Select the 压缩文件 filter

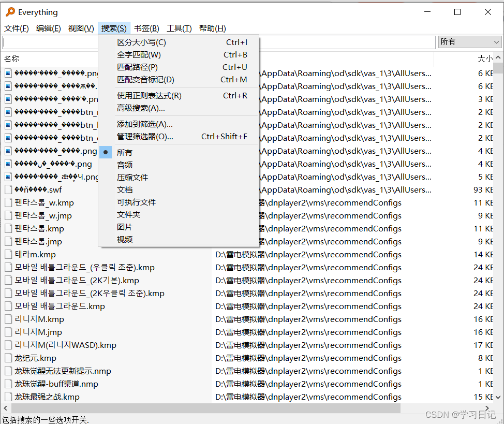(179, 177)
